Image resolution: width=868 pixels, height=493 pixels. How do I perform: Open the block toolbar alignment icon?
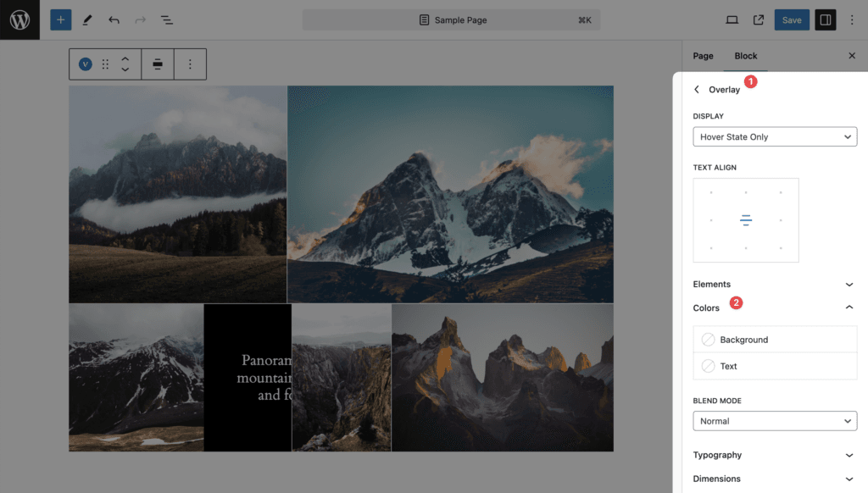(158, 64)
